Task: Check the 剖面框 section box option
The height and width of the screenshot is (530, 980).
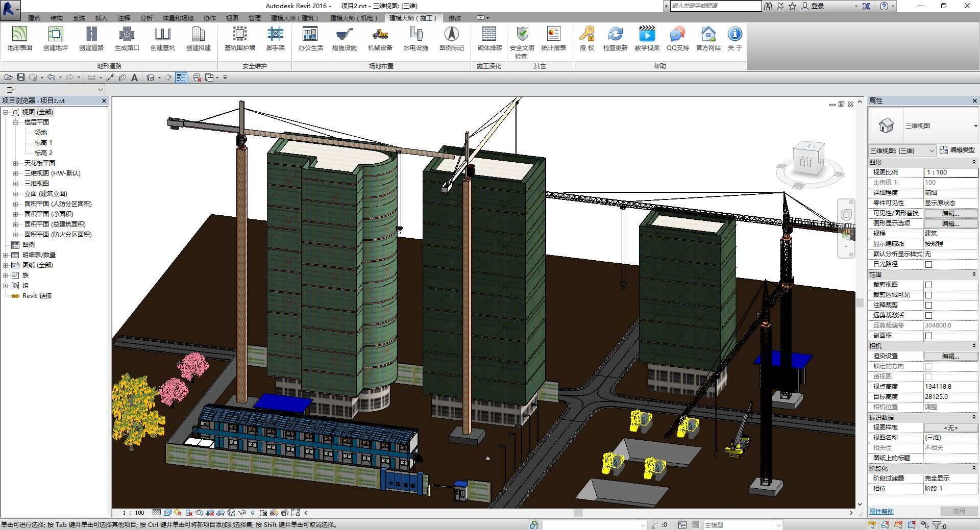Action: [x=928, y=336]
